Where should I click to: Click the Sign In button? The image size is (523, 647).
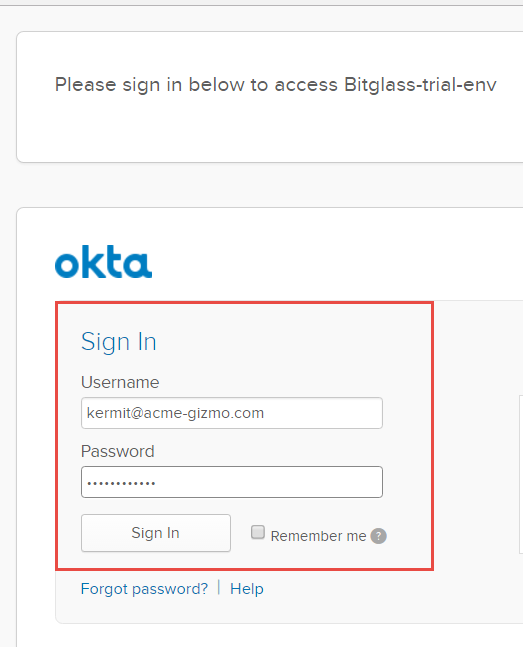pyautogui.click(x=156, y=533)
